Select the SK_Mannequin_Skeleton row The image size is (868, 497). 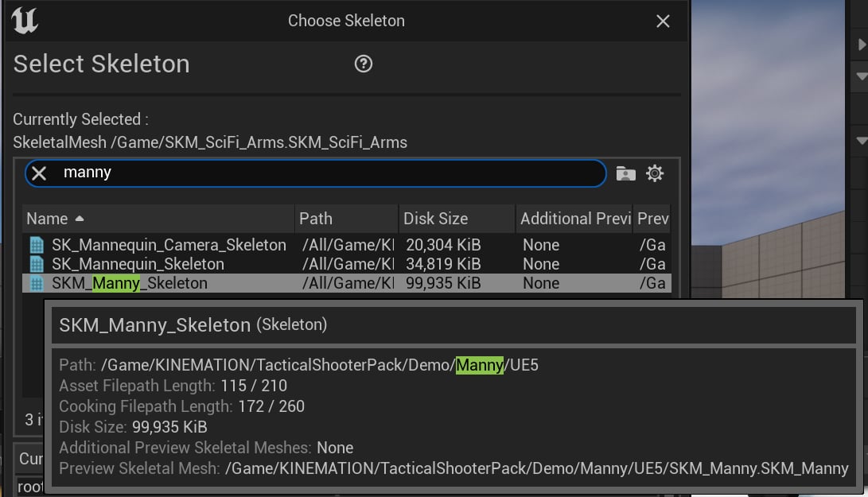(347, 264)
